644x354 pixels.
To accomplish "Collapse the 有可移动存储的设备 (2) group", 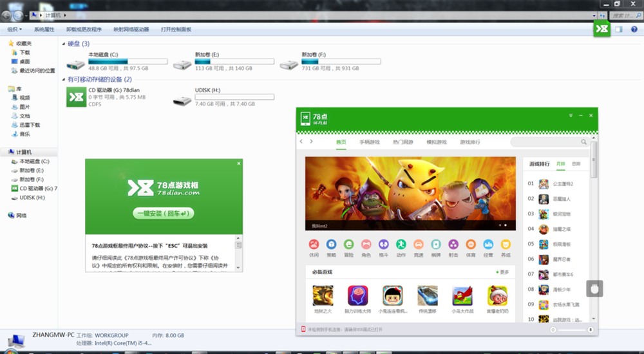I will pyautogui.click(x=64, y=80).
